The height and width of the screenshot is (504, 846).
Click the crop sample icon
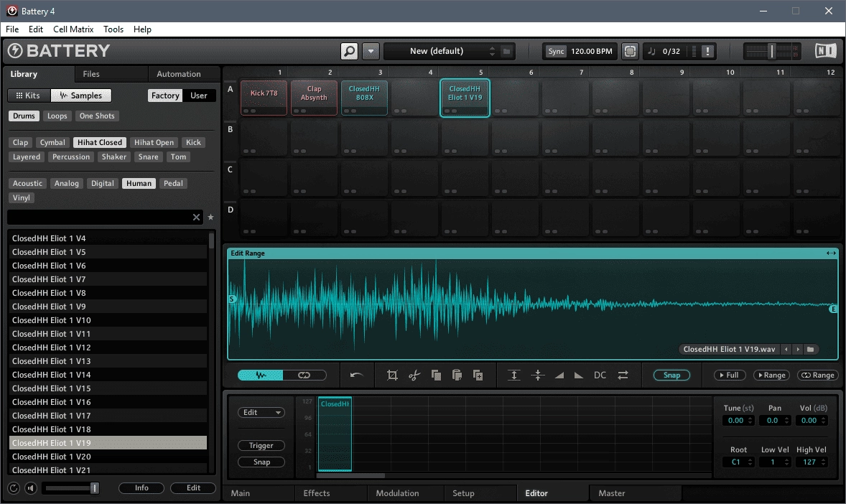pos(392,375)
